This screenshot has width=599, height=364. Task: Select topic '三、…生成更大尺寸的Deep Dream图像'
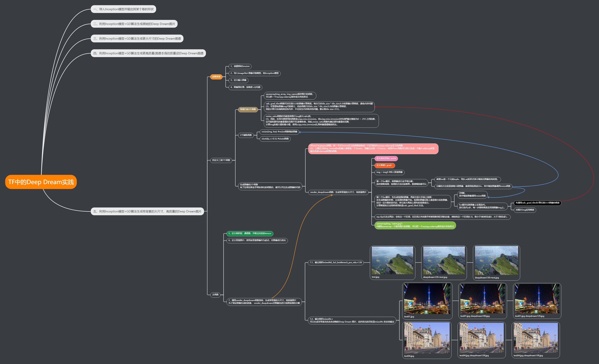point(137,39)
